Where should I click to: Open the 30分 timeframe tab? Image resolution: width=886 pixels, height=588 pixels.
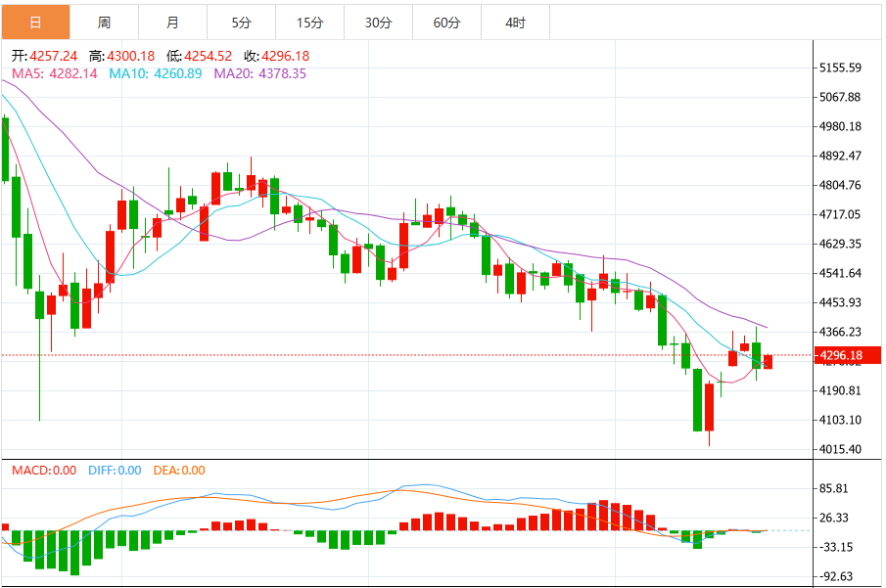click(379, 23)
